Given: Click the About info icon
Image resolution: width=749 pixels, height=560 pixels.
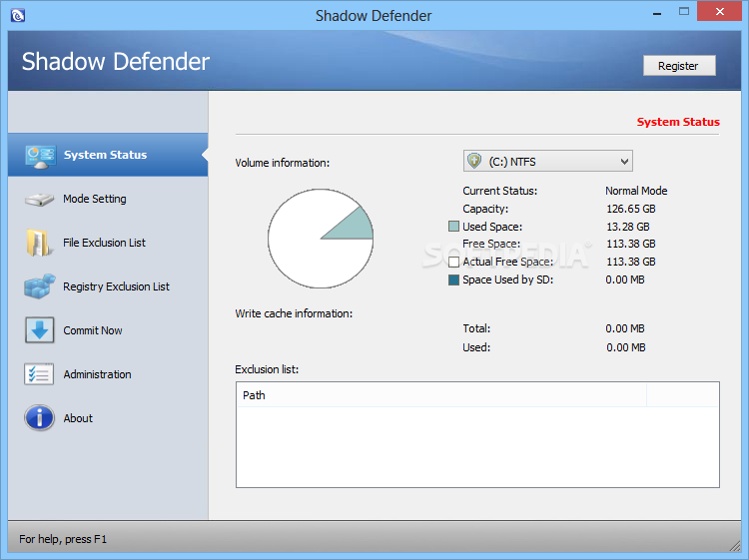Looking at the screenshot, I should (x=40, y=417).
